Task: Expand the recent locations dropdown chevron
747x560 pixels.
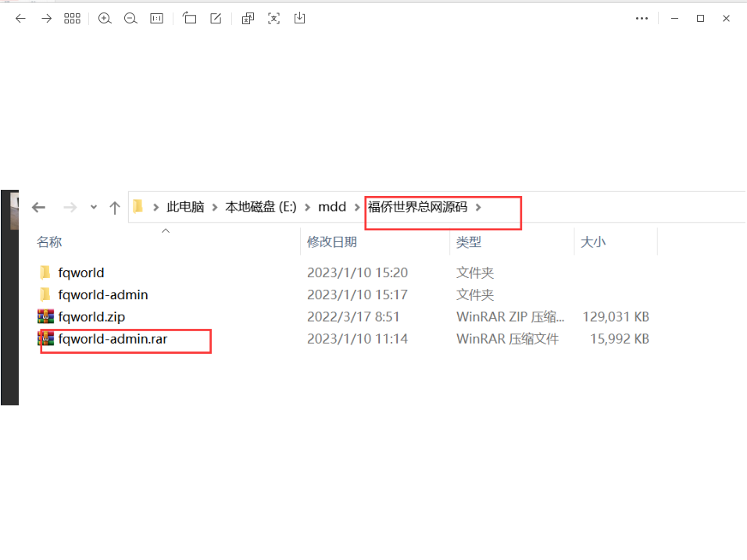Action: [94, 207]
